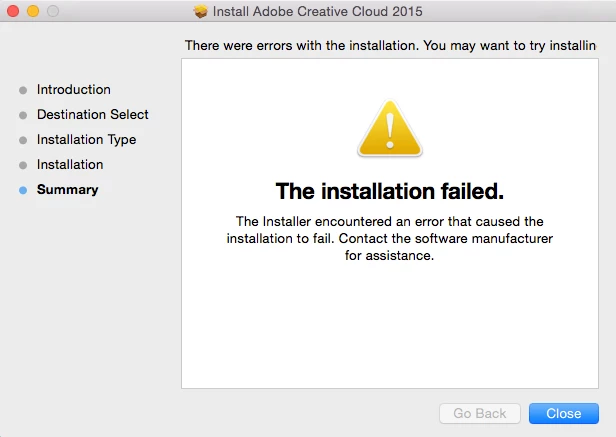Viewport: 616px width, 437px height.
Task: Select the Introduction step
Action: (73, 90)
